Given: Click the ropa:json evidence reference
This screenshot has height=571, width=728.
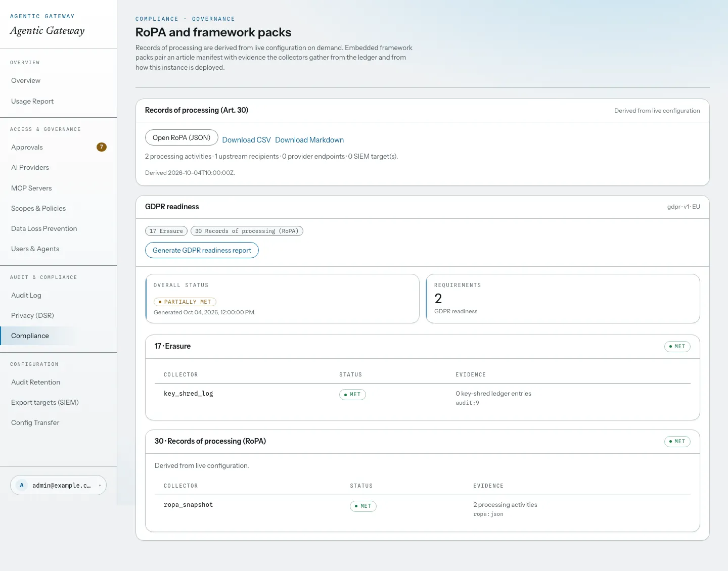Looking at the screenshot, I should click(x=488, y=514).
